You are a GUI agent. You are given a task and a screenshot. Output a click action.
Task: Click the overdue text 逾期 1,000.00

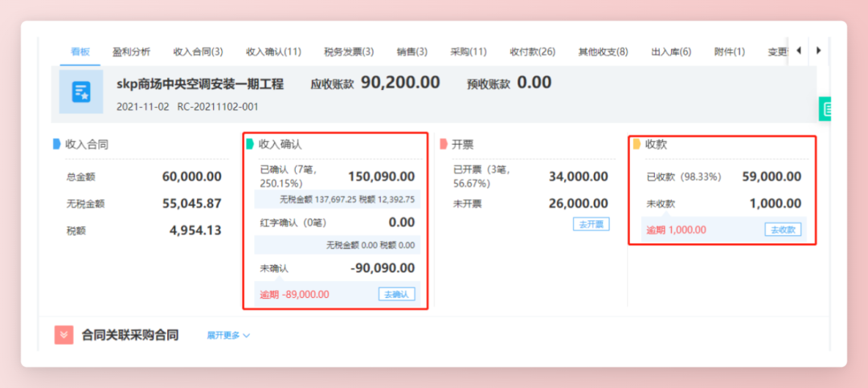pos(677,230)
